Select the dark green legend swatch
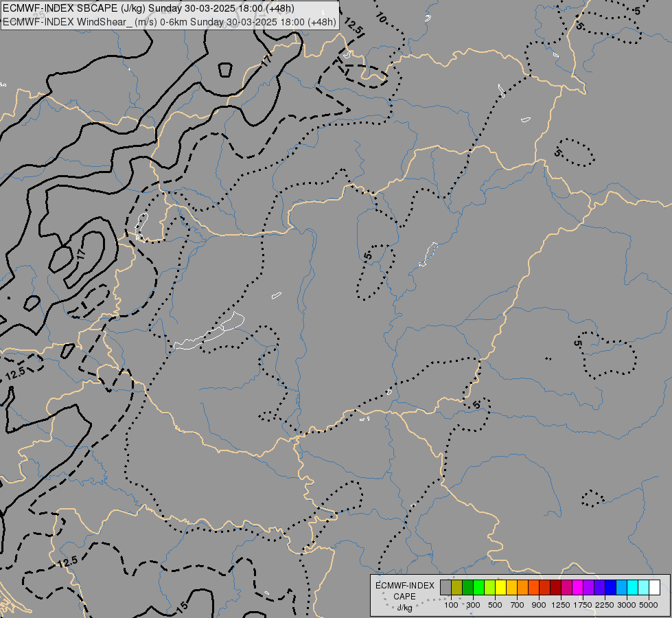 pos(467,588)
